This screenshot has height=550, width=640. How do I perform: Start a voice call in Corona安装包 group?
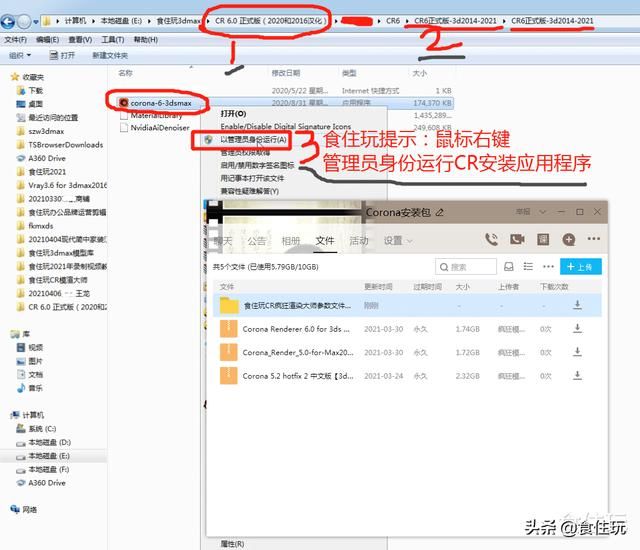[491, 239]
